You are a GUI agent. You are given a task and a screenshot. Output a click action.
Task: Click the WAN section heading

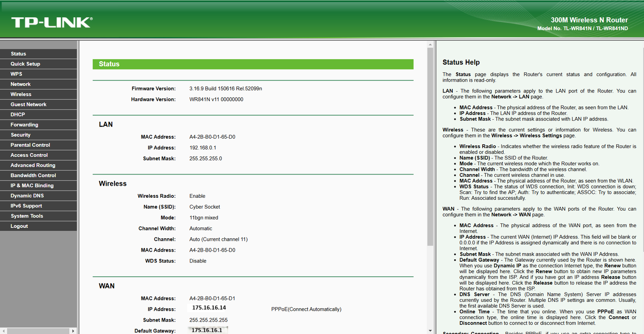click(x=107, y=286)
